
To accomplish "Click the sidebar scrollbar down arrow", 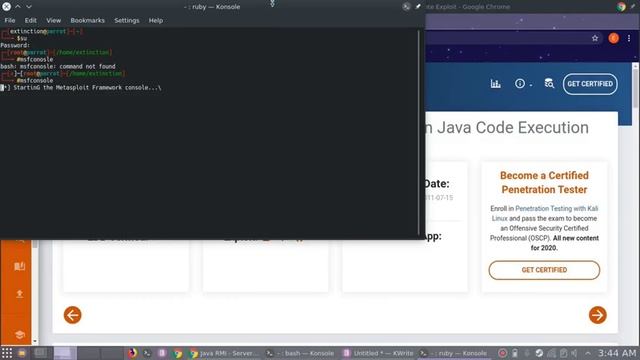I will click(x=35, y=341).
